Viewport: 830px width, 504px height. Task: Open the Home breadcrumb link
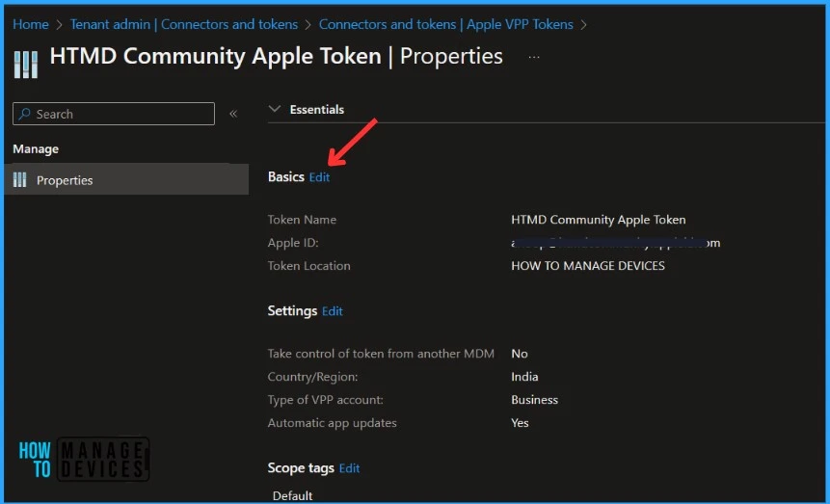[31, 24]
